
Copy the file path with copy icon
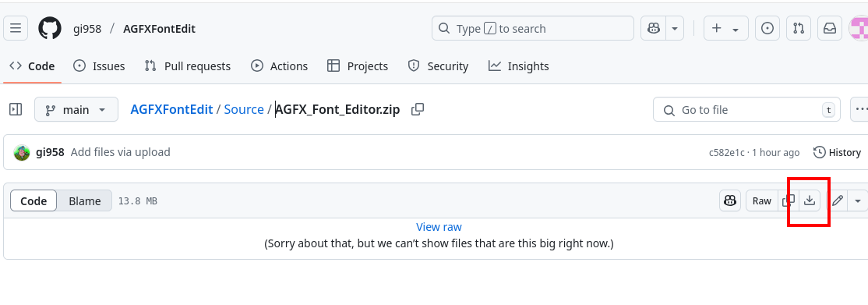pyautogui.click(x=418, y=109)
